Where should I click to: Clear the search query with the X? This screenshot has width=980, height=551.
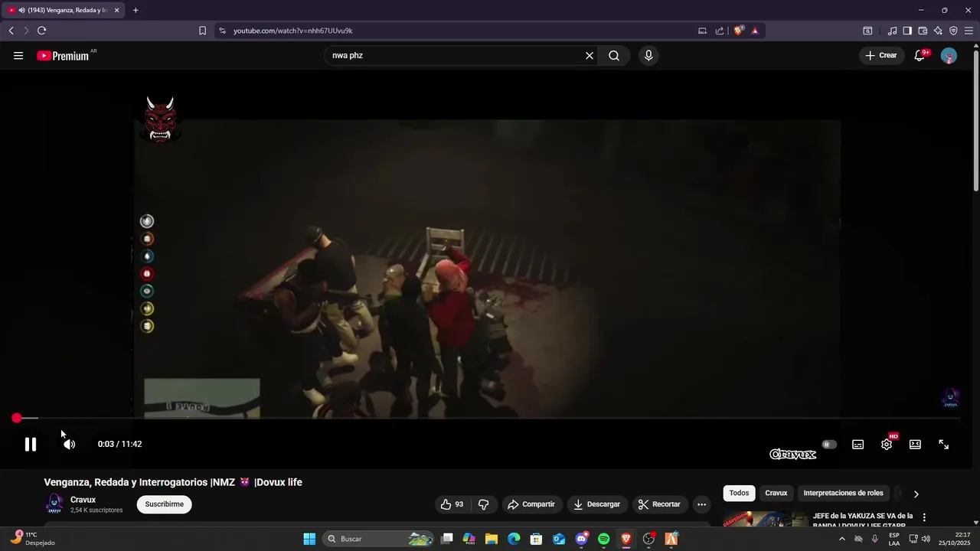pyautogui.click(x=590, y=56)
